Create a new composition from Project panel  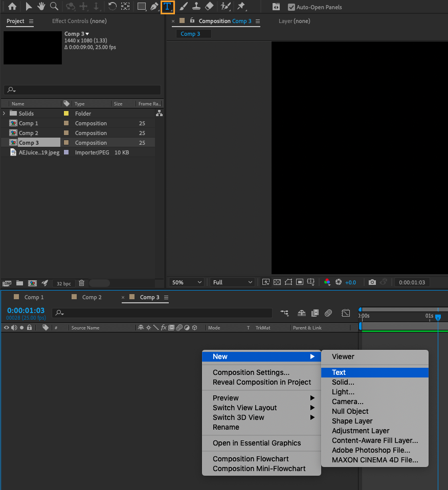(32, 283)
